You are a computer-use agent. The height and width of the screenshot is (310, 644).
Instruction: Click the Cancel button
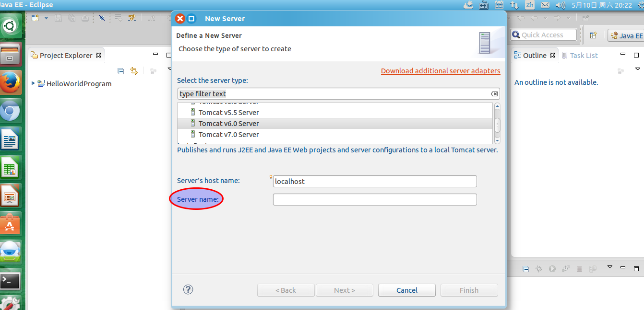point(407,290)
